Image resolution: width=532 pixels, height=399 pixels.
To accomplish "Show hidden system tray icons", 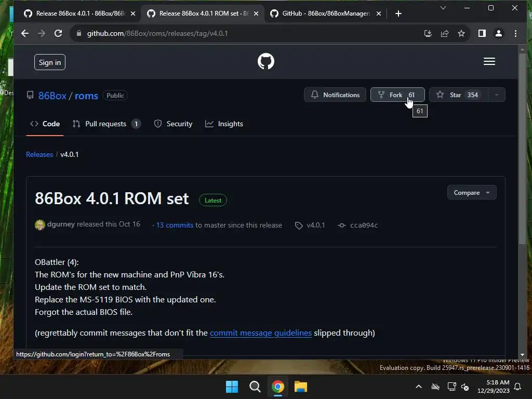I will point(419,387).
